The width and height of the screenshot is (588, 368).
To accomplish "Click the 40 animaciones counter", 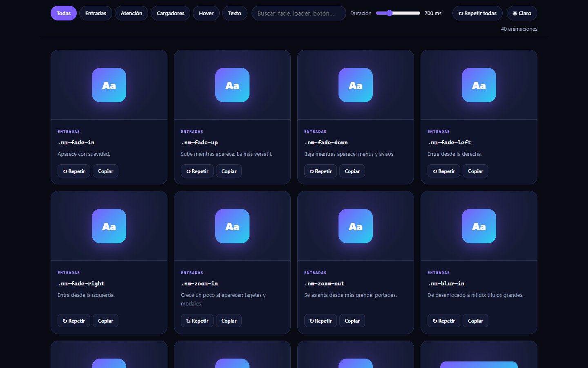I will tap(519, 29).
